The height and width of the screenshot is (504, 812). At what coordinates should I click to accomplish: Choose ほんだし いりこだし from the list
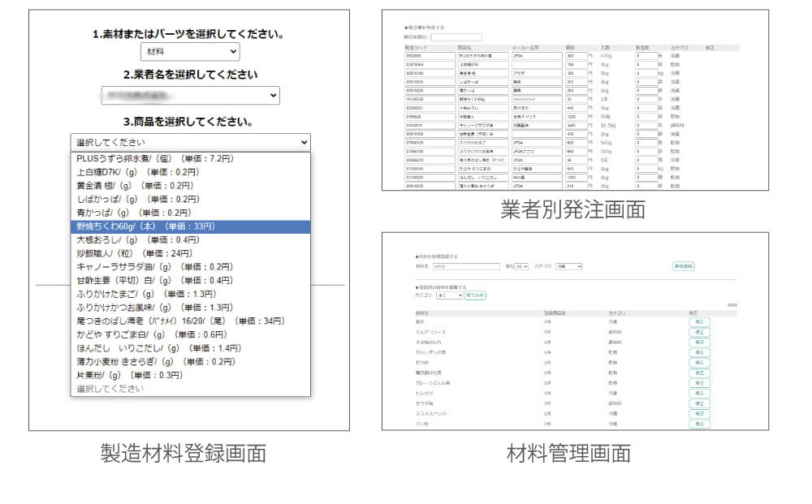tap(190, 347)
